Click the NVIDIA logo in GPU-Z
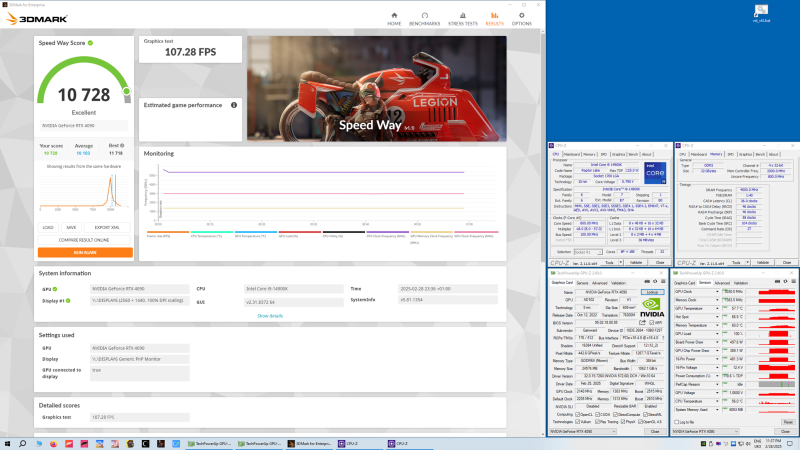This screenshot has height=450, width=800. click(652, 308)
